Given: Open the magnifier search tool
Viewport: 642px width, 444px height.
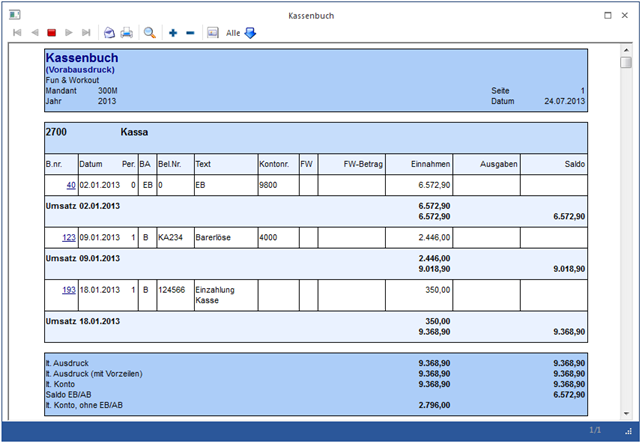Looking at the screenshot, I should [x=150, y=33].
